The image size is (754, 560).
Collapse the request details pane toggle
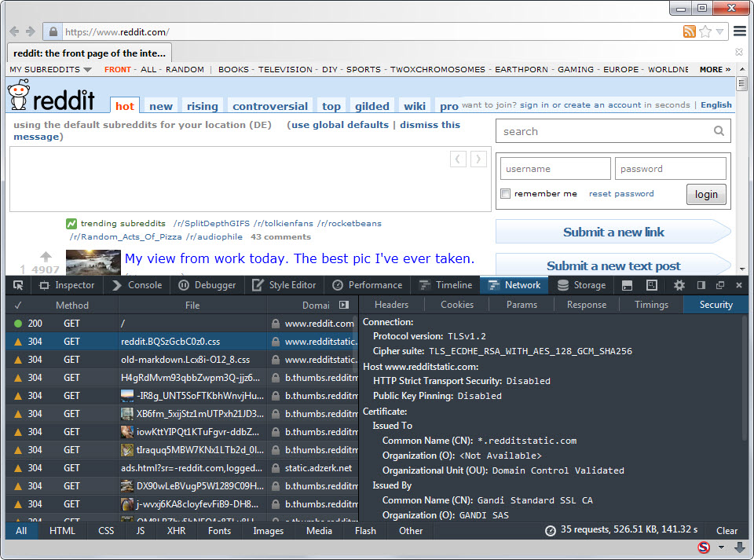(344, 305)
